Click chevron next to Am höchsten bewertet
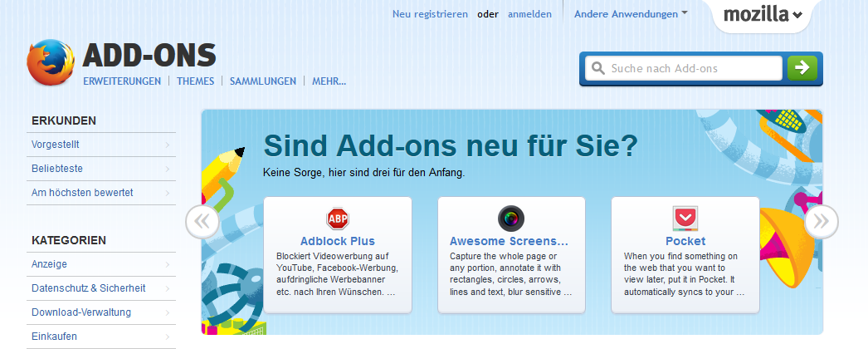The height and width of the screenshot is (349, 868). (167, 194)
